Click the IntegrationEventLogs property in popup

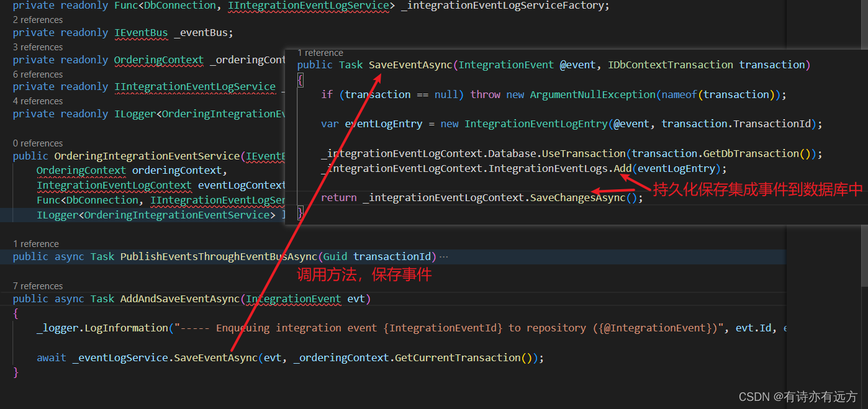(548, 168)
